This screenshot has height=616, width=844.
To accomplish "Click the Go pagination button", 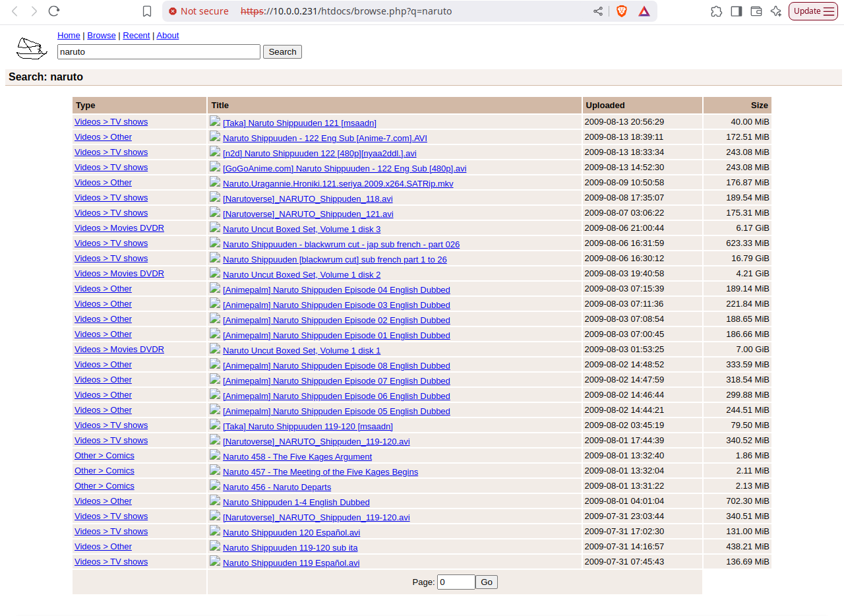I will [x=487, y=582].
